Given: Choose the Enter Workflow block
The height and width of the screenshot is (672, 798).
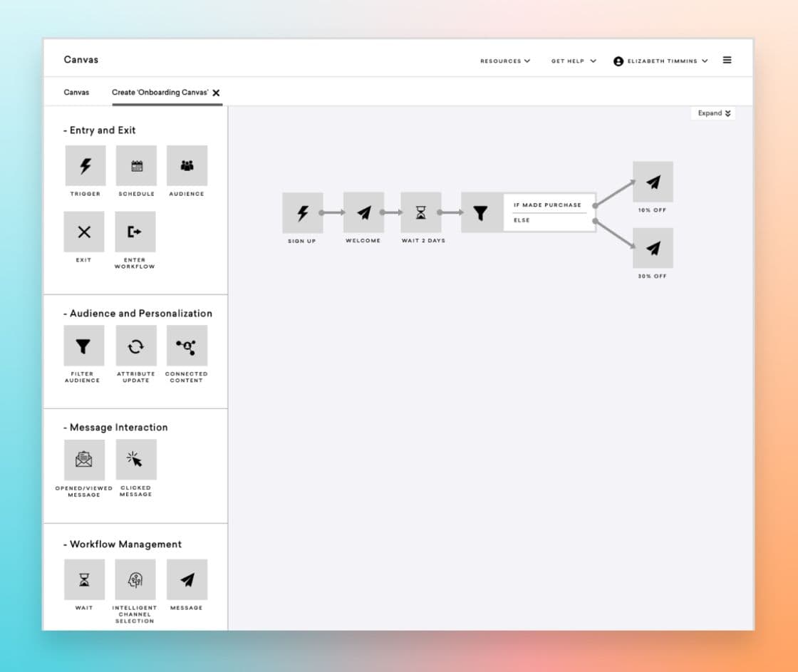Looking at the screenshot, I should 135,232.
